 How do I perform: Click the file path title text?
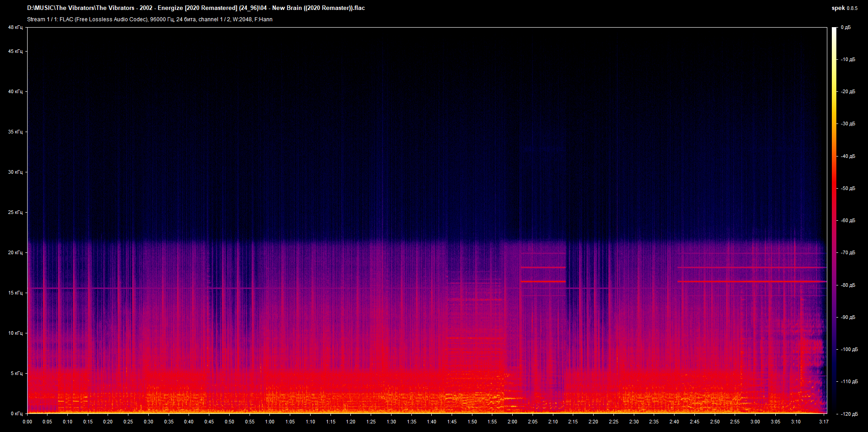(x=196, y=8)
